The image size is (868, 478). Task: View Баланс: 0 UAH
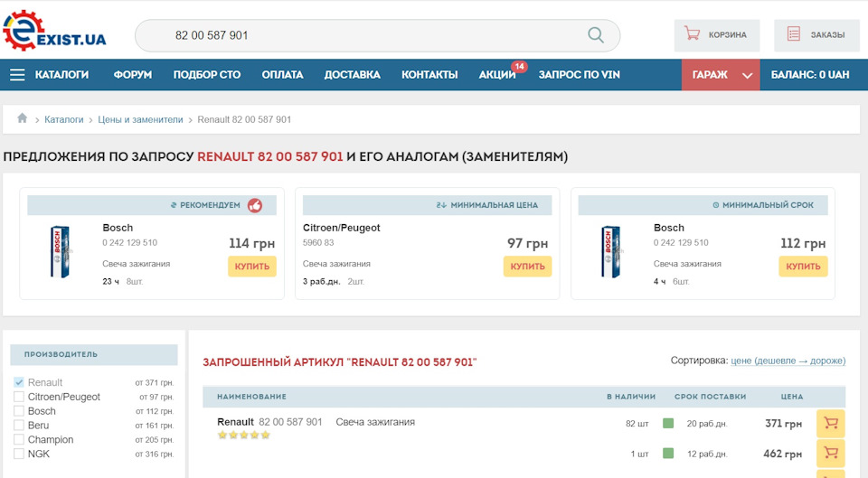810,75
